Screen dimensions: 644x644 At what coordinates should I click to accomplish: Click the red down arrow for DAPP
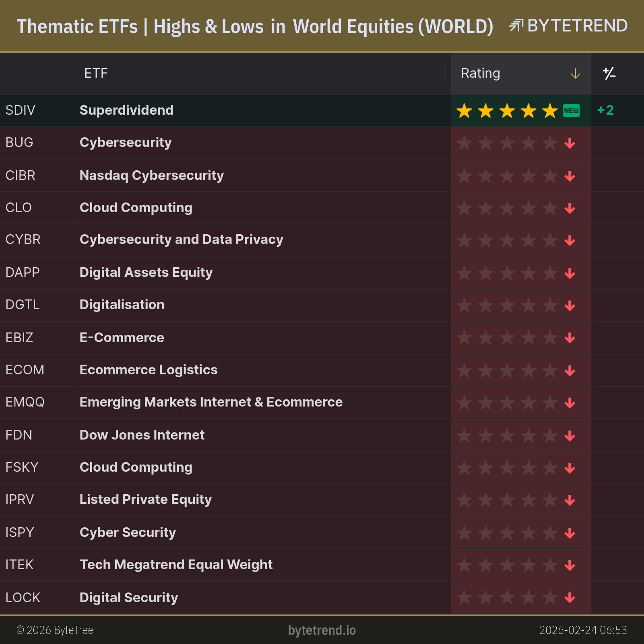570,274
